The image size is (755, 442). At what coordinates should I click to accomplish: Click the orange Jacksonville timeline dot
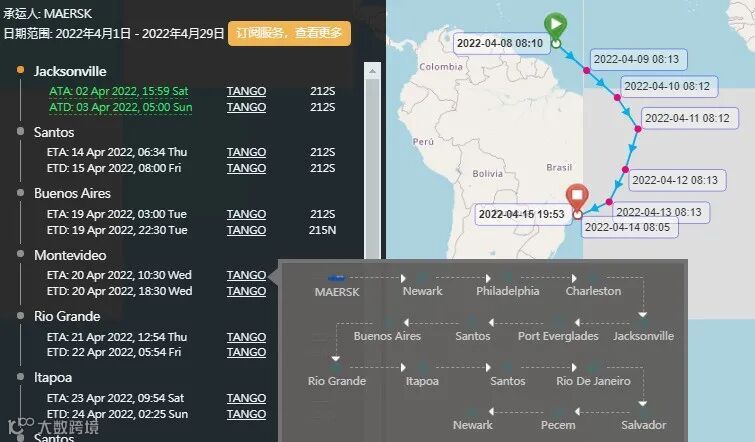pyautogui.click(x=20, y=70)
